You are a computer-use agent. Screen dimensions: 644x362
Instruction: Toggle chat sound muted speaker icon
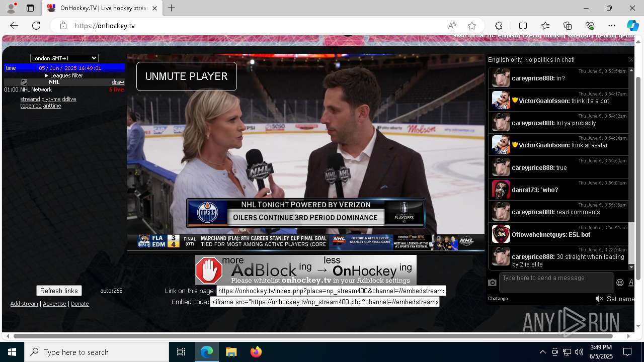pyautogui.click(x=599, y=299)
